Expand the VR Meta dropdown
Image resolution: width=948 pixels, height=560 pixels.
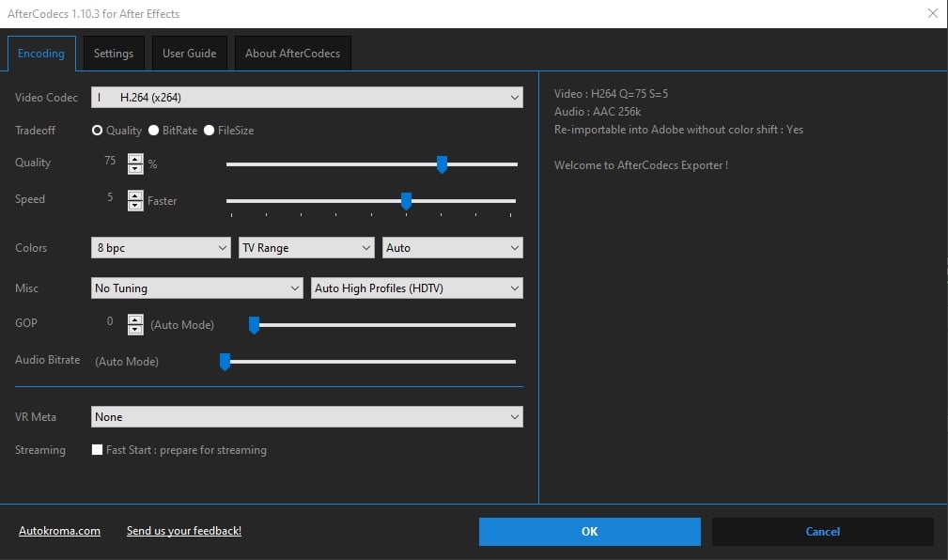[x=306, y=416]
